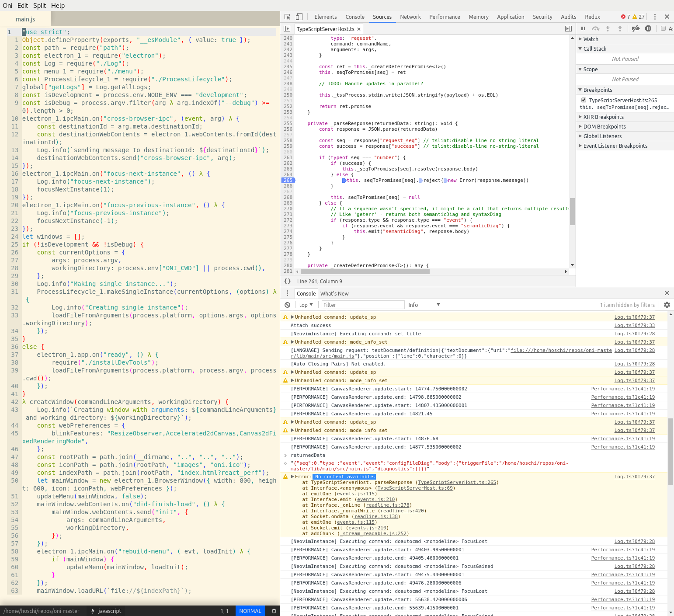Screen dimensions: 674x616
Task: Open the Info log level dropdown
Action: pos(424,305)
